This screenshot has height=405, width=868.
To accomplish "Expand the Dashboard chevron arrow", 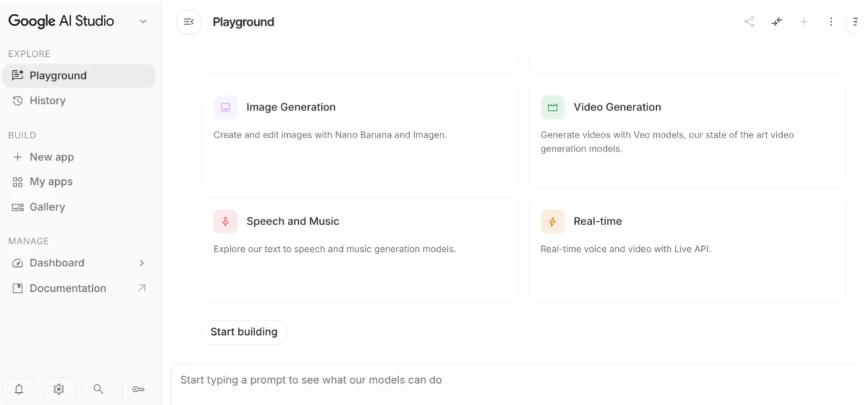I will point(142,263).
